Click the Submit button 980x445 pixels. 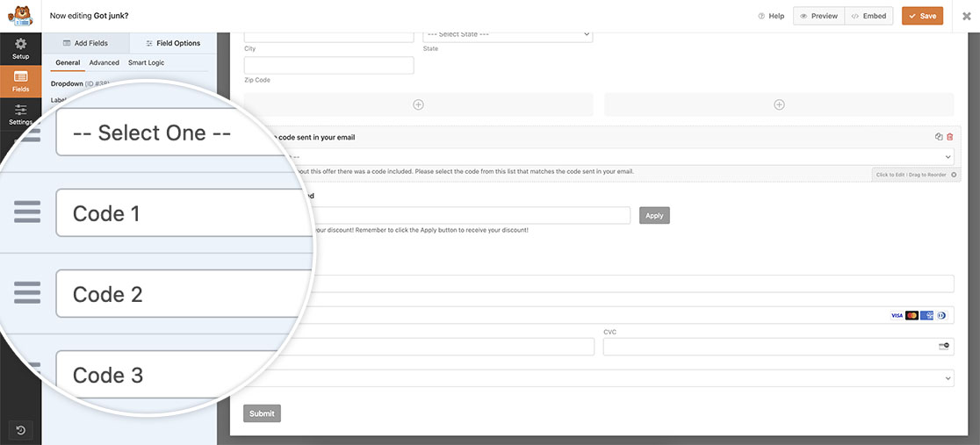(x=262, y=413)
